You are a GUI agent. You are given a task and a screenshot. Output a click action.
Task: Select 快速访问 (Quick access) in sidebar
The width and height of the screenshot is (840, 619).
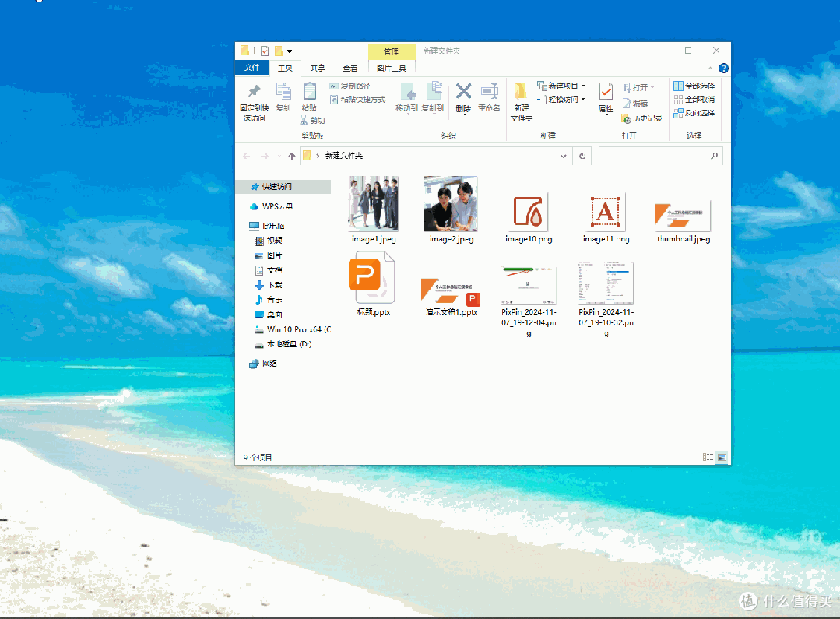pyautogui.click(x=284, y=187)
